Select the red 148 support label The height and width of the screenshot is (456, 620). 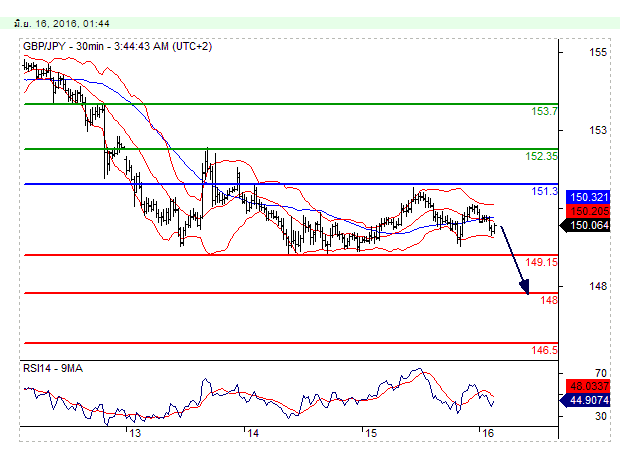(549, 300)
